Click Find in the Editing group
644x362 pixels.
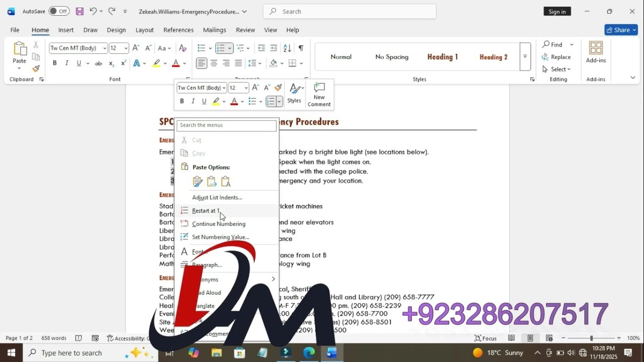[x=552, y=45]
